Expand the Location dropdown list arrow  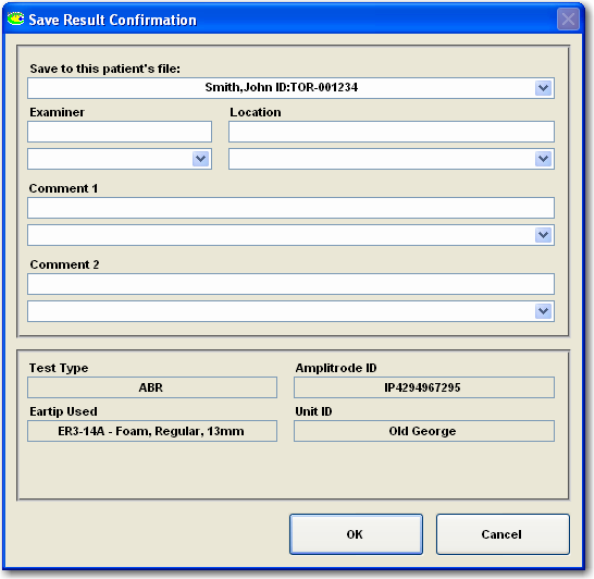tap(543, 159)
